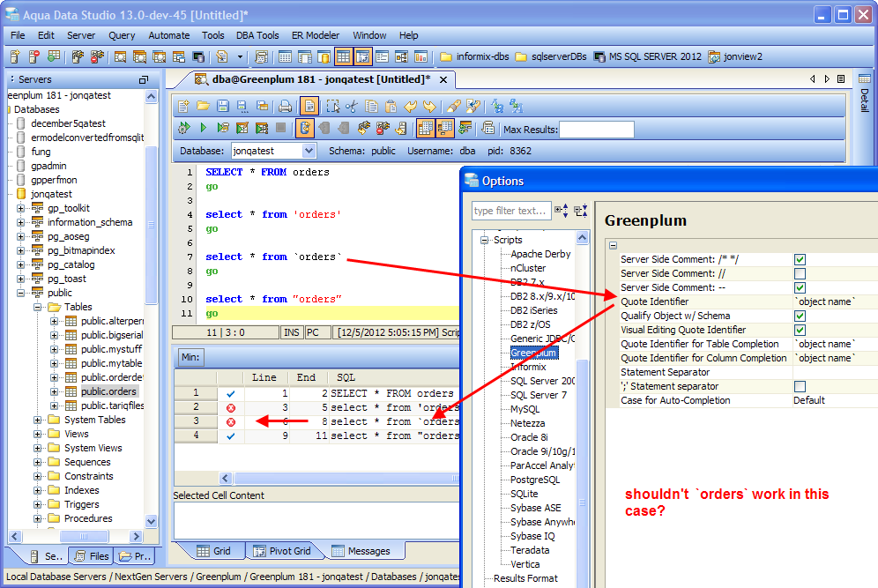
Task: Click the type filter text box
Action: coord(511,211)
